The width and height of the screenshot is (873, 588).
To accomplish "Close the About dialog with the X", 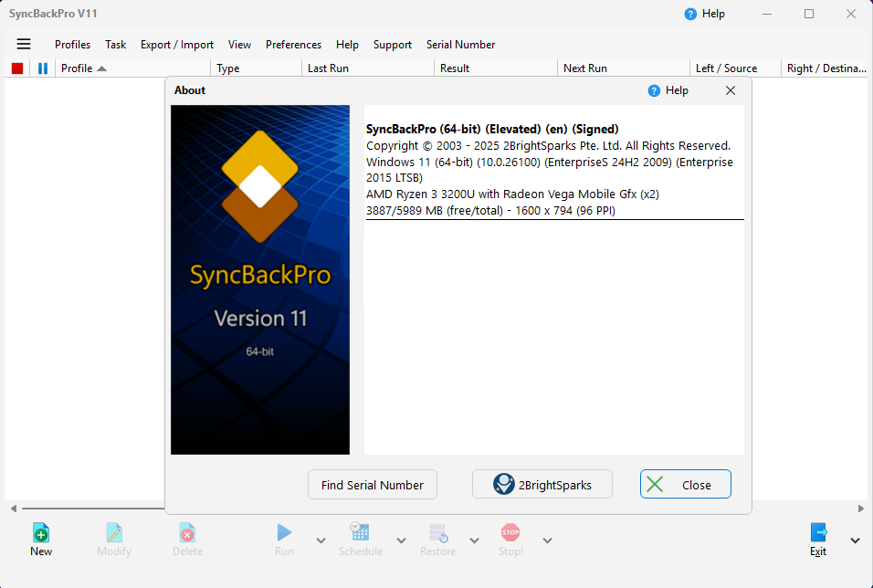I will pyautogui.click(x=731, y=90).
